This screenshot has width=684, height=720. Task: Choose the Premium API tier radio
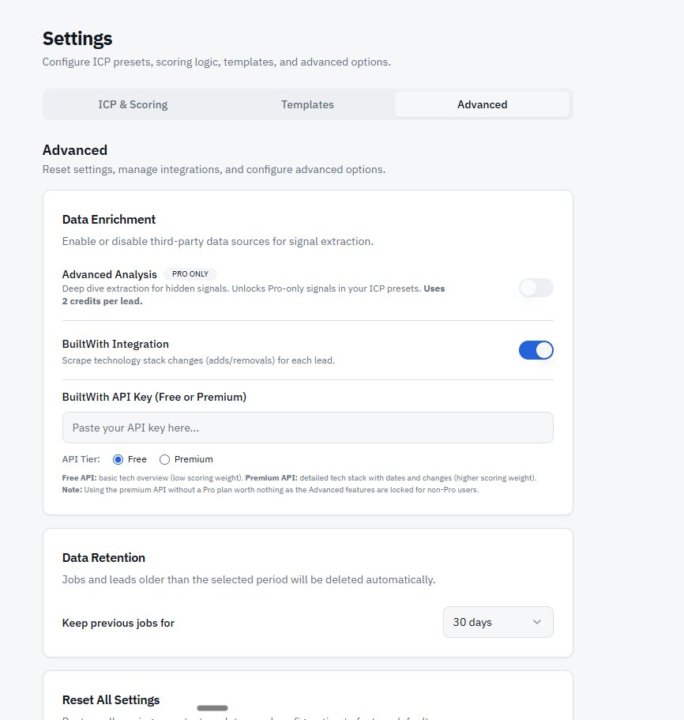click(165, 459)
